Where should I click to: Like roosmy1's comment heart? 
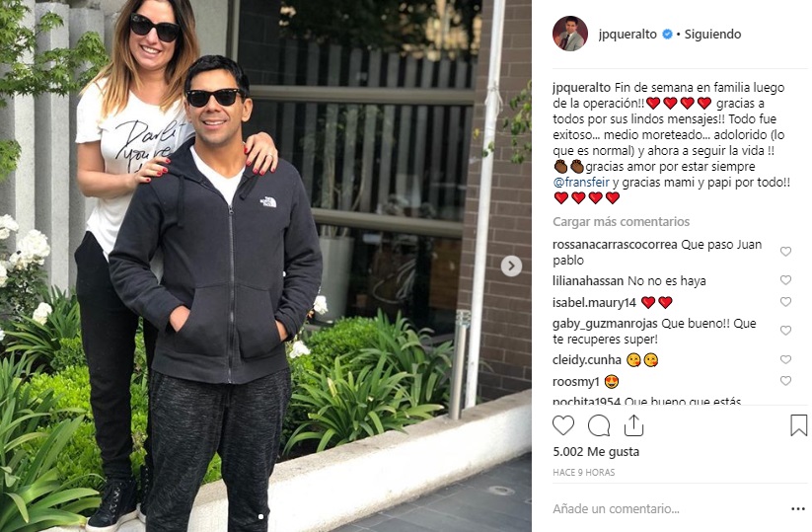pyautogui.click(x=785, y=381)
